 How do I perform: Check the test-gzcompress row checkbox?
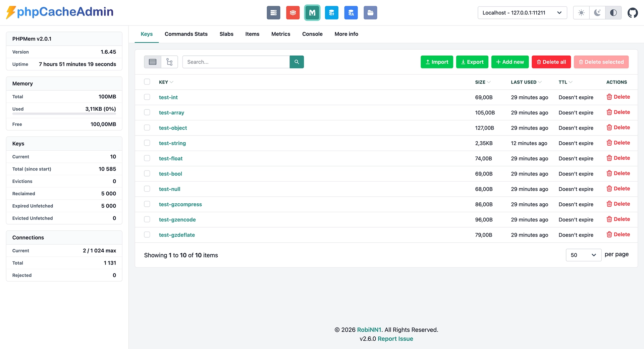pyautogui.click(x=147, y=204)
